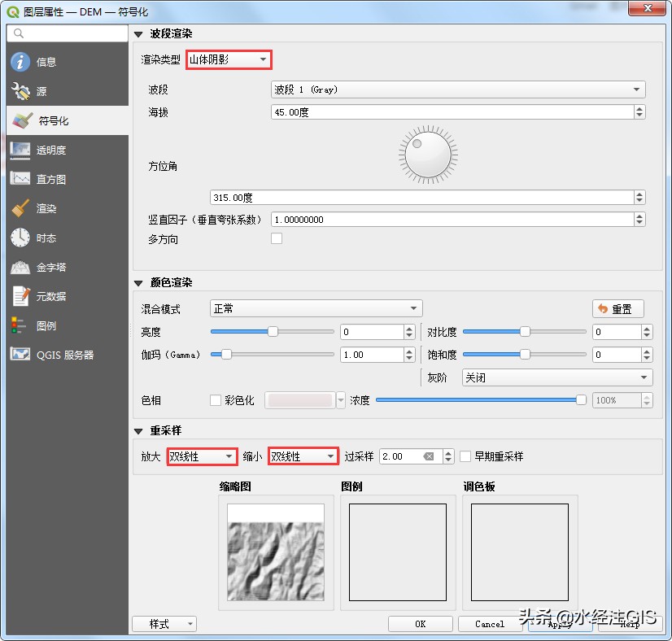Open the 灰阶 dropdown showing 关闭
Image resolution: width=672 pixels, height=641 pixels.
coord(557,377)
